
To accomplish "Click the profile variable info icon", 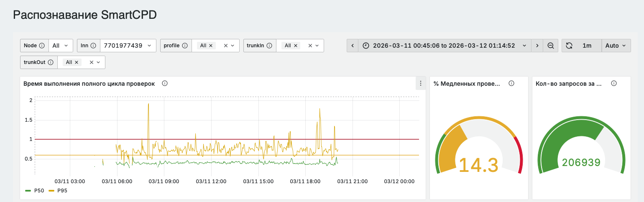I will [185, 46].
